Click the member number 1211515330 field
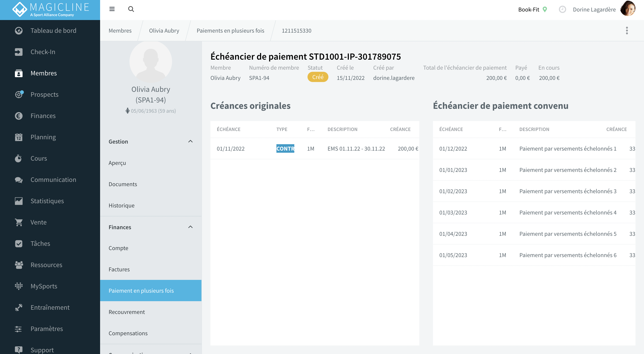This screenshot has width=644, height=354. (296, 30)
